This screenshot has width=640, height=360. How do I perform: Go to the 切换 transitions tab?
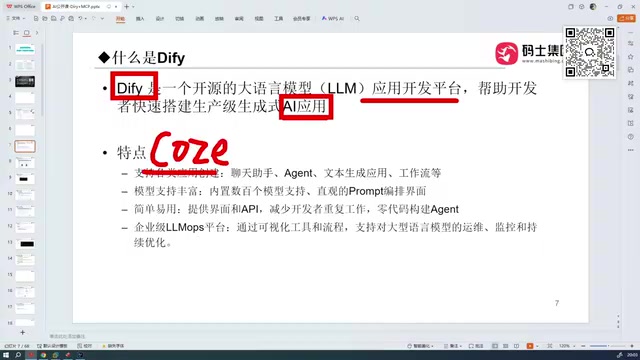click(180, 19)
